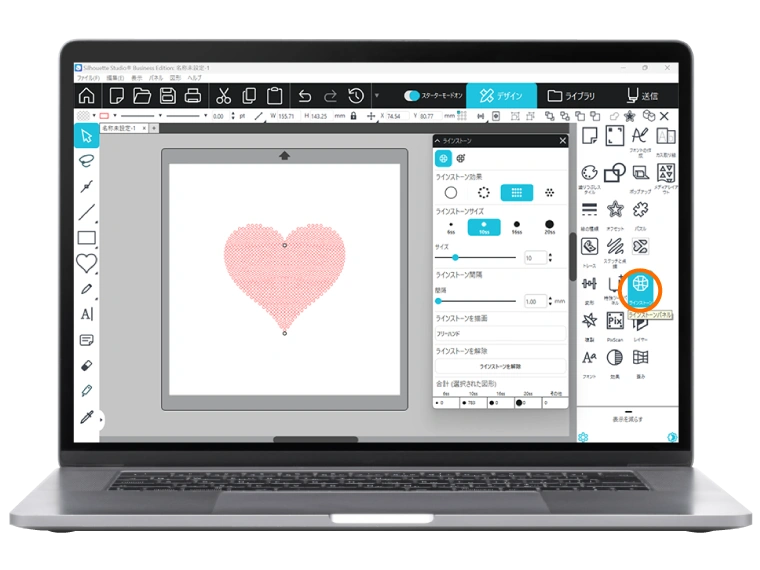The width and height of the screenshot is (760, 570).
Task: Toggle the Starter Mode switch
Action: pos(412,96)
